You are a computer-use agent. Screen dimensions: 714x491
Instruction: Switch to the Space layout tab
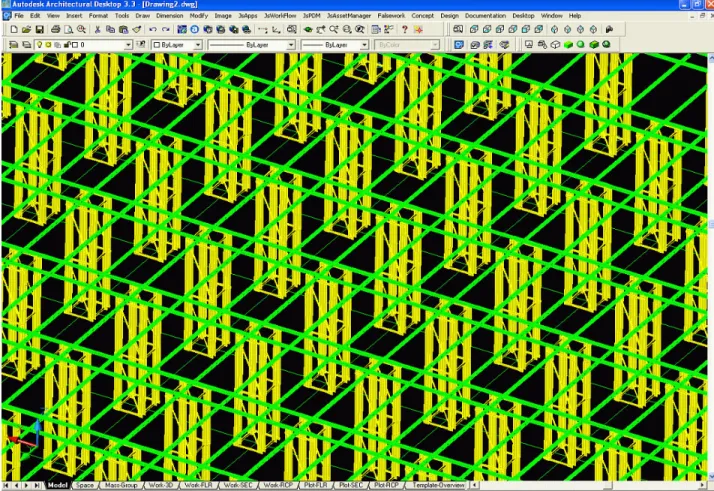(85, 485)
